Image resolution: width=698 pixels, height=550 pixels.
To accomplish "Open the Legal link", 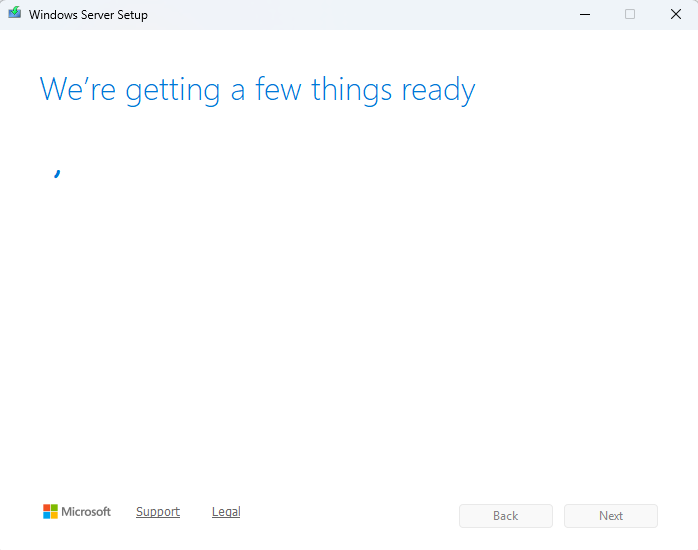I will click(226, 512).
